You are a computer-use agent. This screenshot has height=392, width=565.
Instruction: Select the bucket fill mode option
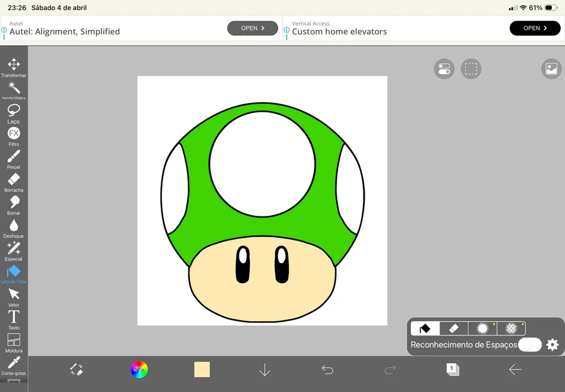[425, 328]
